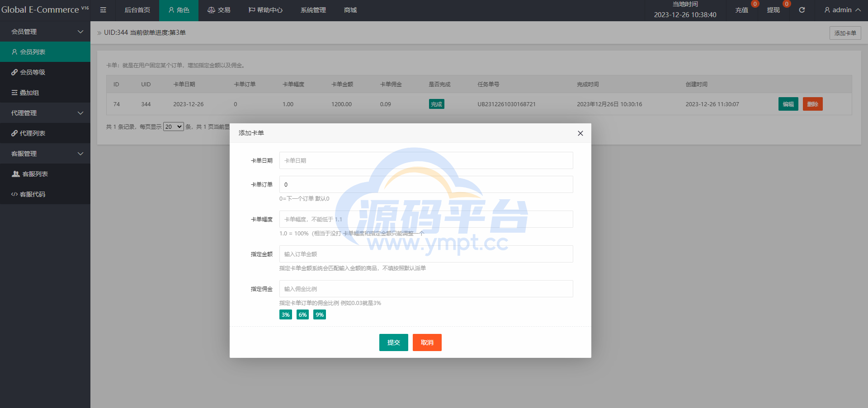
Task: Click the 完成时间 column header
Action: (x=588, y=84)
